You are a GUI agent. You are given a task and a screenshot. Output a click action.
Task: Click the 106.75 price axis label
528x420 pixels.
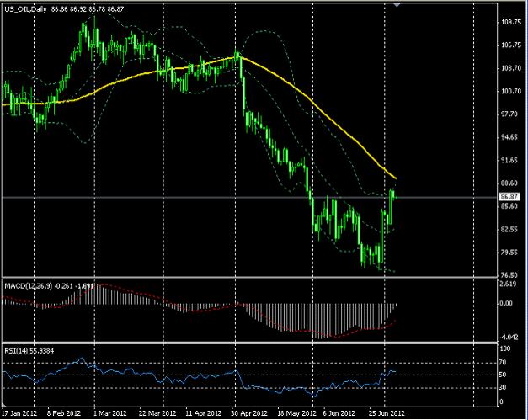tap(511, 45)
